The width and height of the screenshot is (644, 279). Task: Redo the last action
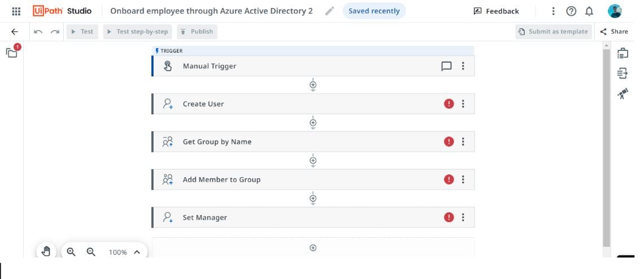tap(55, 32)
